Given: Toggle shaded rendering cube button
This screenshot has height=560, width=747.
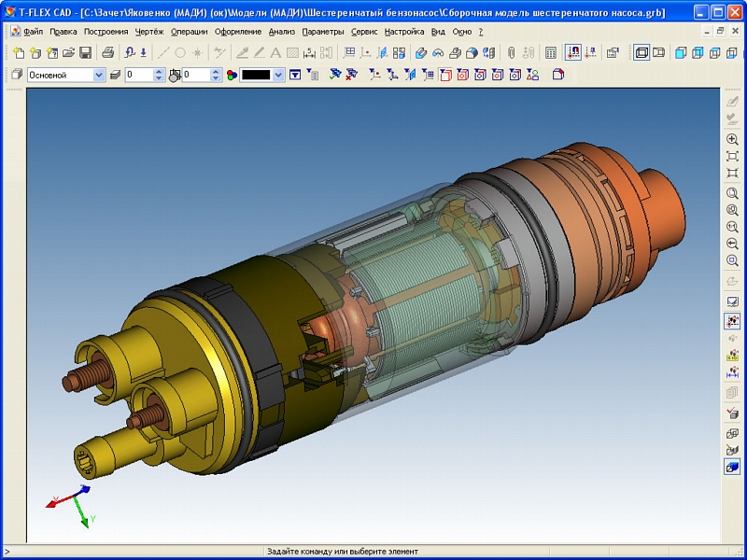Looking at the screenshot, I should [x=681, y=52].
